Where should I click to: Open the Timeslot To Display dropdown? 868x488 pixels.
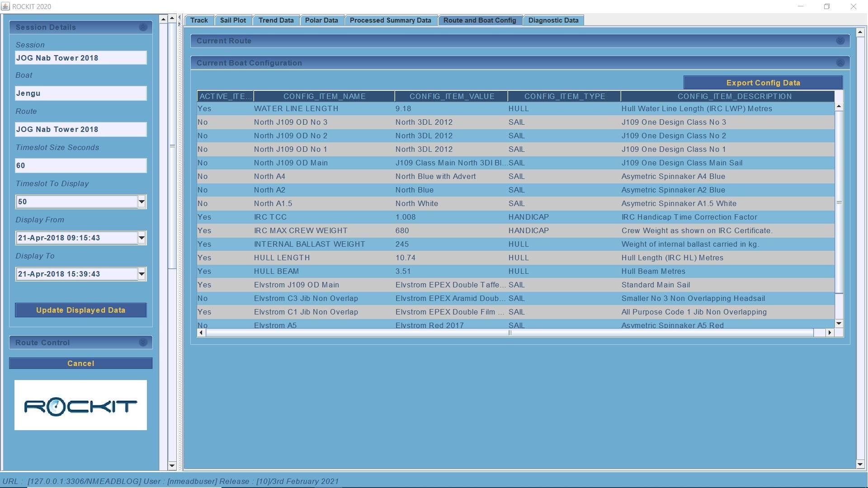[x=142, y=202]
